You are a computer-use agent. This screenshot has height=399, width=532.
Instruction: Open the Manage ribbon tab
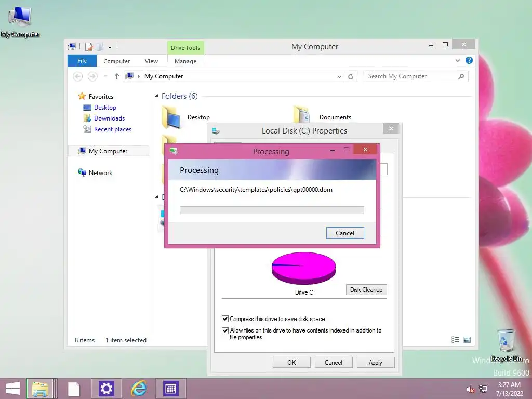pos(185,61)
